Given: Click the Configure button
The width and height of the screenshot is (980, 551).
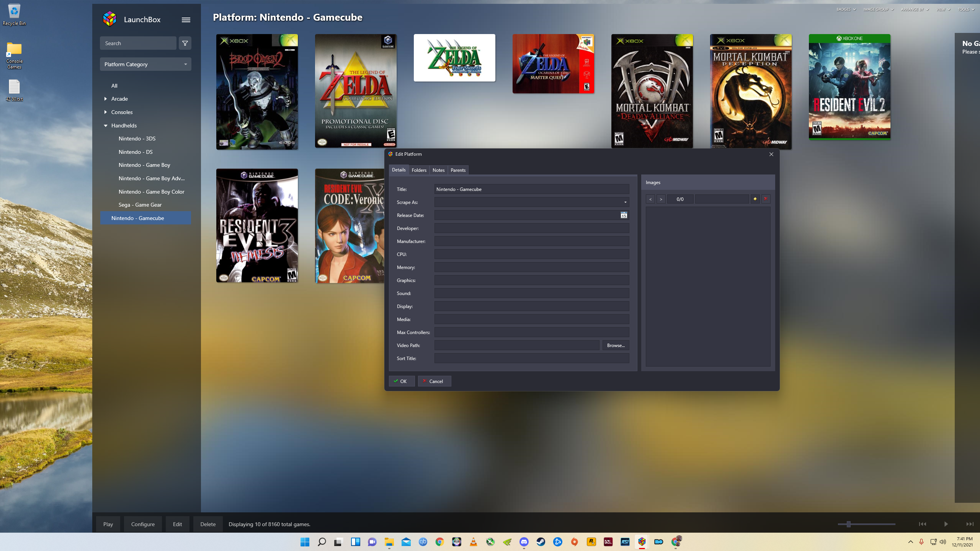Looking at the screenshot, I should (x=143, y=524).
